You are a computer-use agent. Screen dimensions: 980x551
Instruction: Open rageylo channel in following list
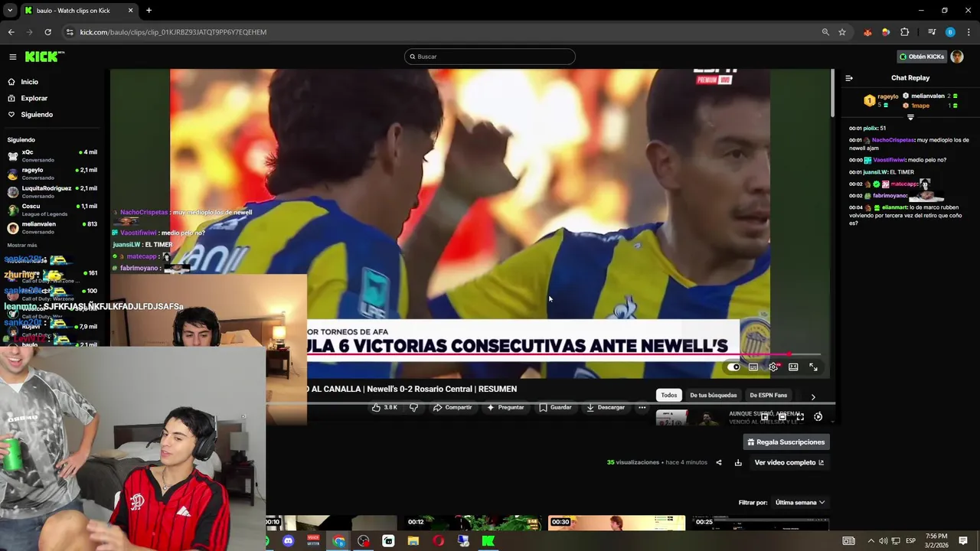coord(52,174)
